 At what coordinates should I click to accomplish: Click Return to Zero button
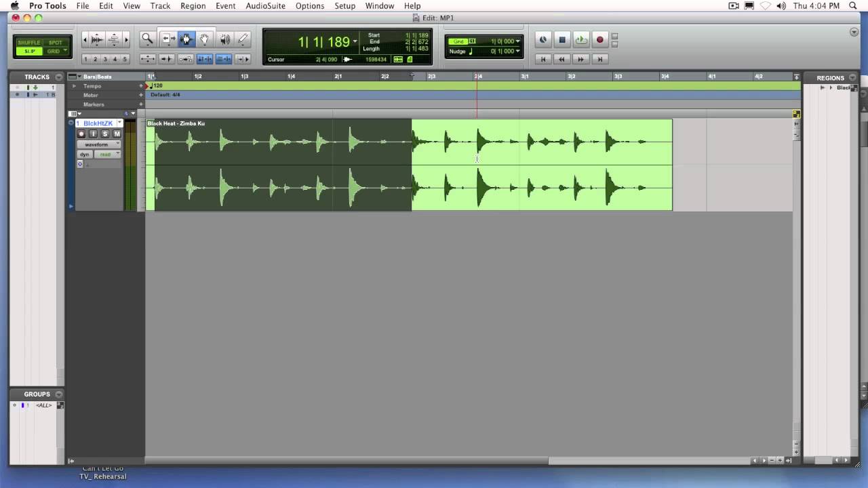click(x=543, y=60)
